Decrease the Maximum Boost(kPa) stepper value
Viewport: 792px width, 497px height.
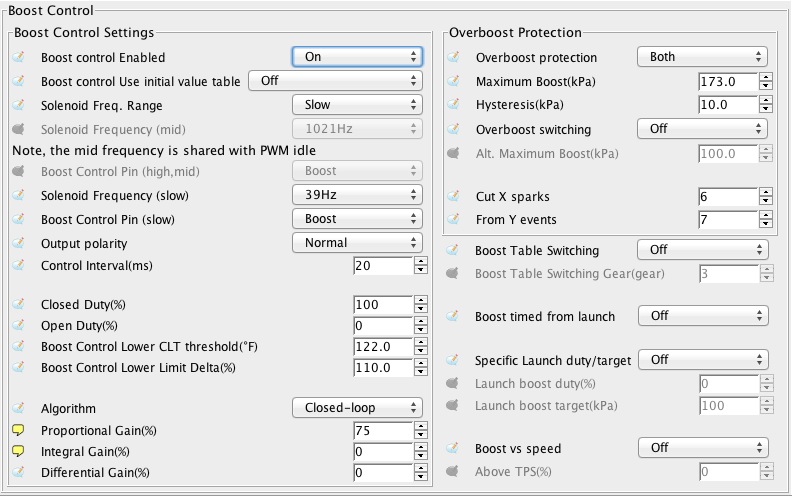point(766,86)
